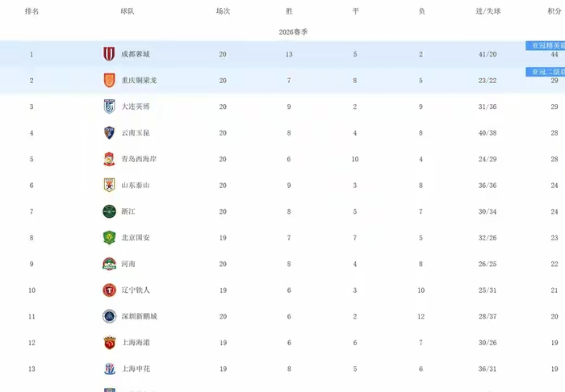This screenshot has height=392, width=565.
Task: Select the 2026赛季 season label
Action: pyautogui.click(x=293, y=32)
